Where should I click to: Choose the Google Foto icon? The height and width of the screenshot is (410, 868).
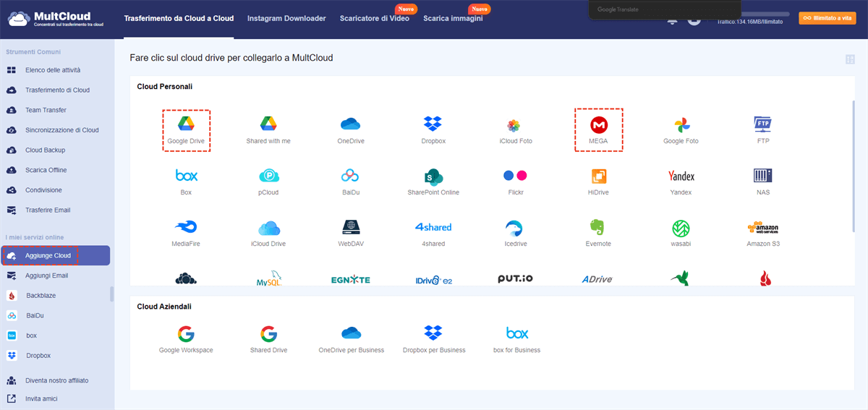681,124
